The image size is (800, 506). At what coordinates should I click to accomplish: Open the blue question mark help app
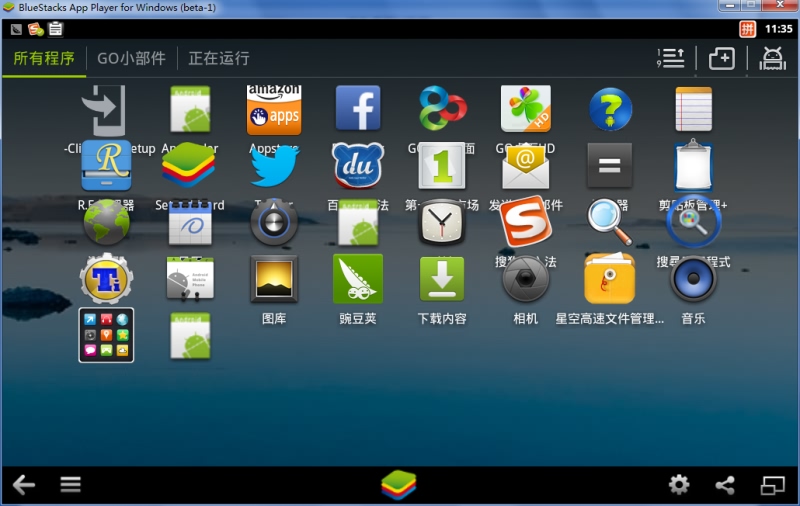click(x=610, y=109)
